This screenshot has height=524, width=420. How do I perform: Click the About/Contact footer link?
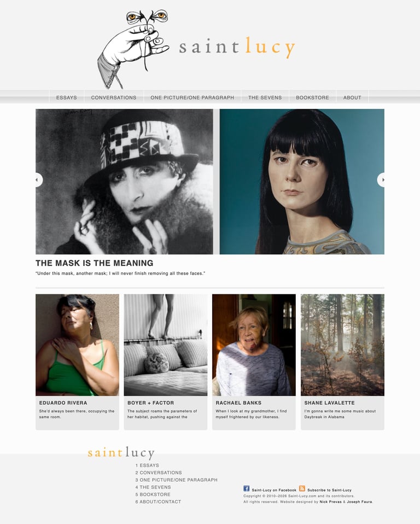point(158,502)
